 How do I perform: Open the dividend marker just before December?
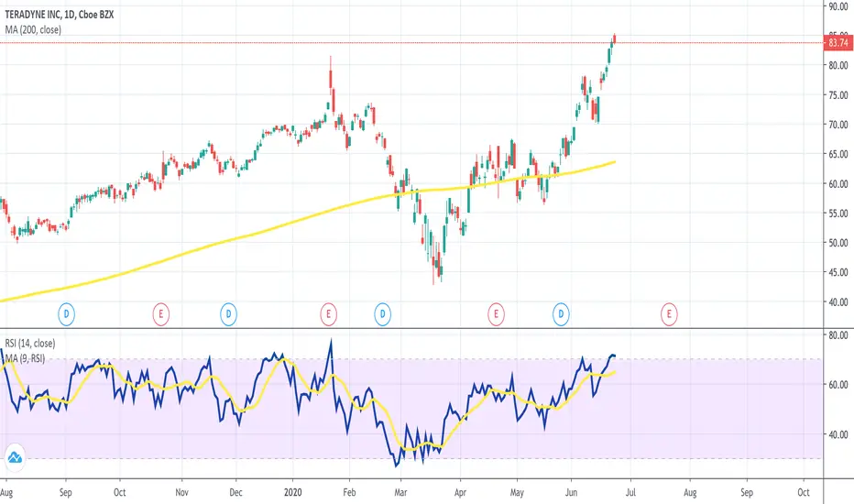tap(228, 313)
